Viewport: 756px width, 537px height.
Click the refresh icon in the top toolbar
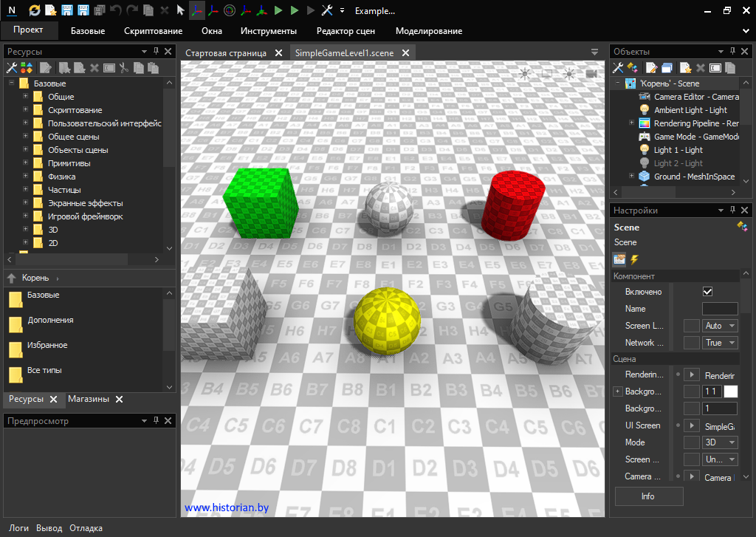tap(35, 11)
